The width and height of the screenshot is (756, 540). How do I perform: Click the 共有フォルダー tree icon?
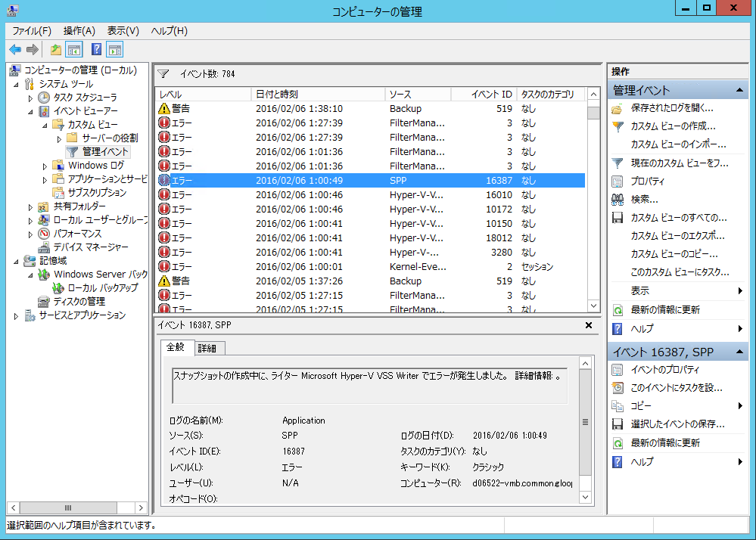44,206
